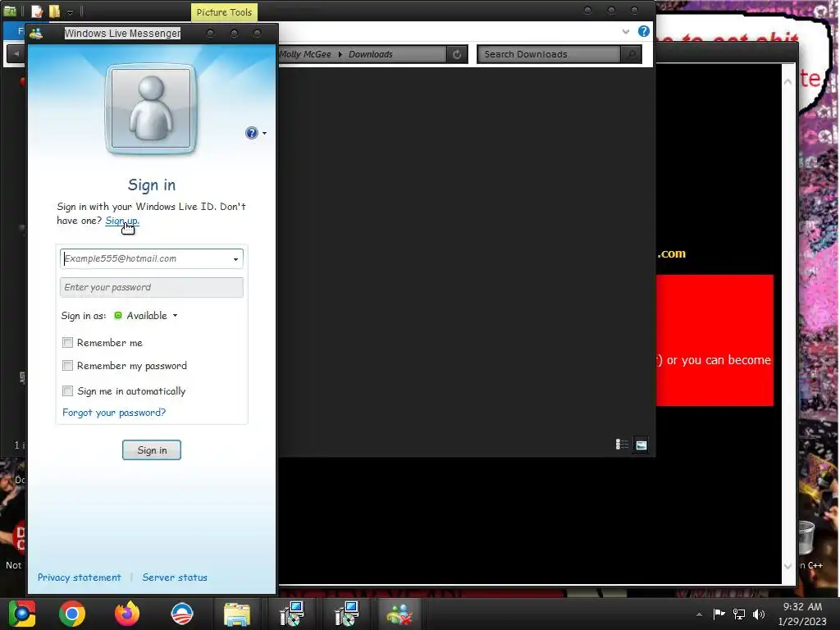Follow the Sign up link

click(122, 220)
